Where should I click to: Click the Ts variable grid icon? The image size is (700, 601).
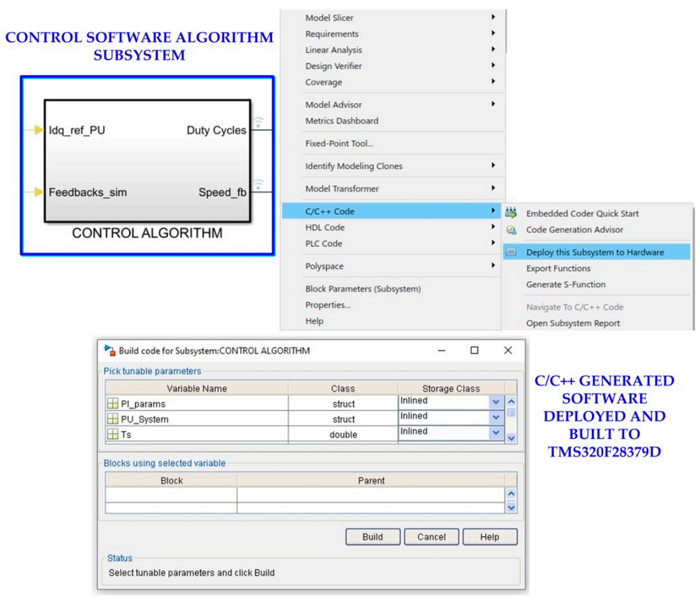(x=113, y=434)
